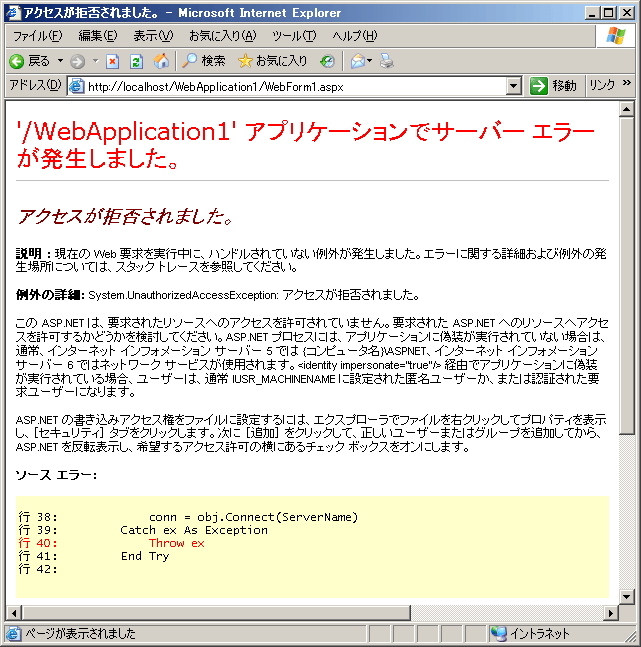Open the Back button history dropdown arrow

pos(60,61)
